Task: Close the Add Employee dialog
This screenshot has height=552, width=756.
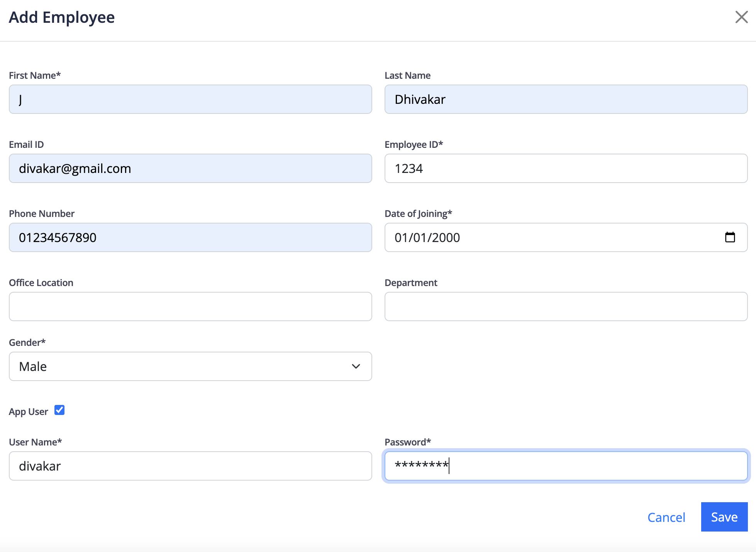Action: [741, 17]
